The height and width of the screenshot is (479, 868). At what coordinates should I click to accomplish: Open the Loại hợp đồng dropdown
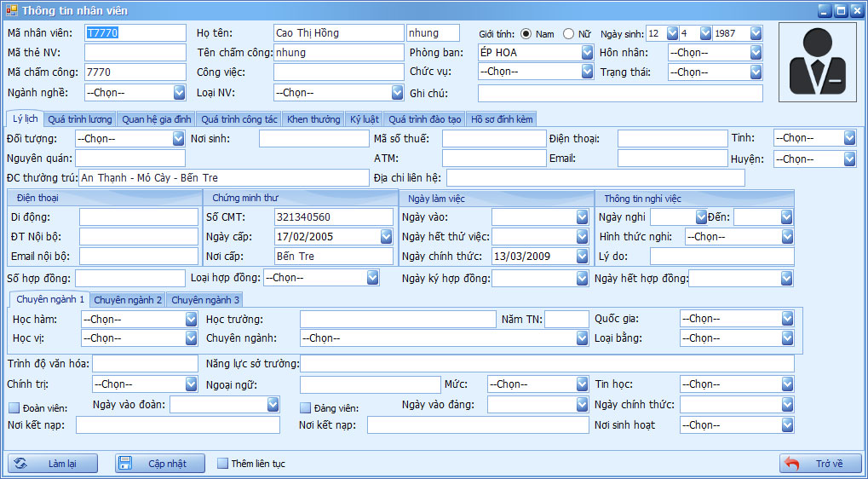point(372,278)
